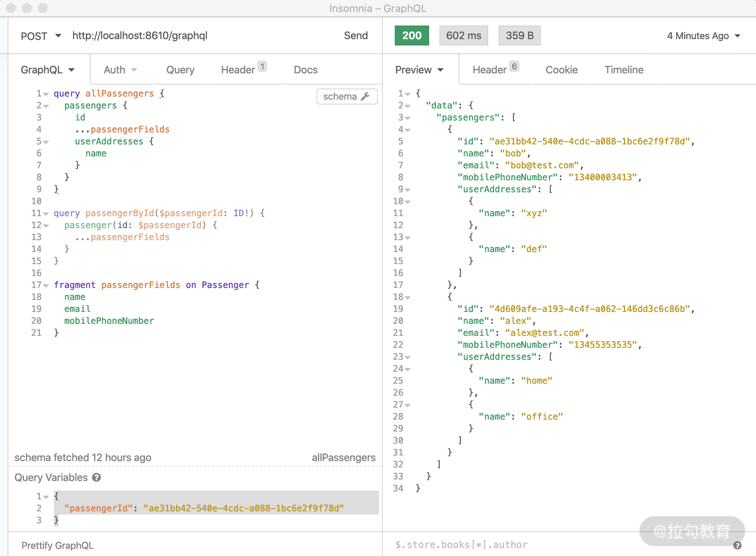
Task: Click the "13455353535" phone number value
Action: click(x=603, y=345)
